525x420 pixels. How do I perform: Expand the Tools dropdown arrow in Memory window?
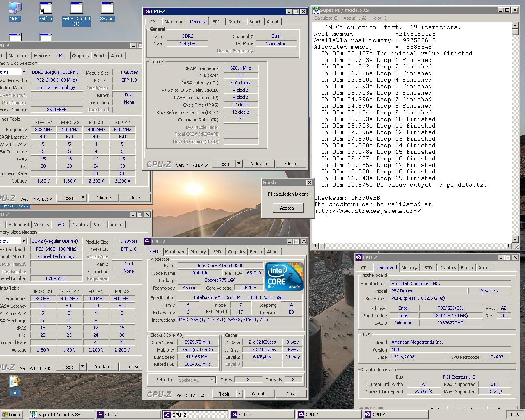click(x=239, y=164)
